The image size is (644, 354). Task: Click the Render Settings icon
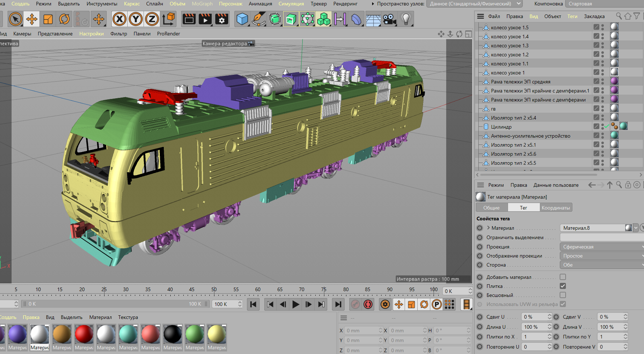pos(222,19)
